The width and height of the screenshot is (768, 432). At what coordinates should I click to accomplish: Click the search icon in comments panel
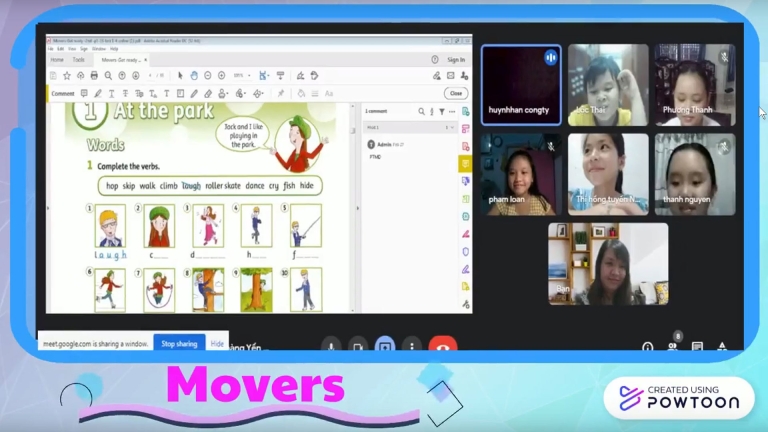pos(421,111)
